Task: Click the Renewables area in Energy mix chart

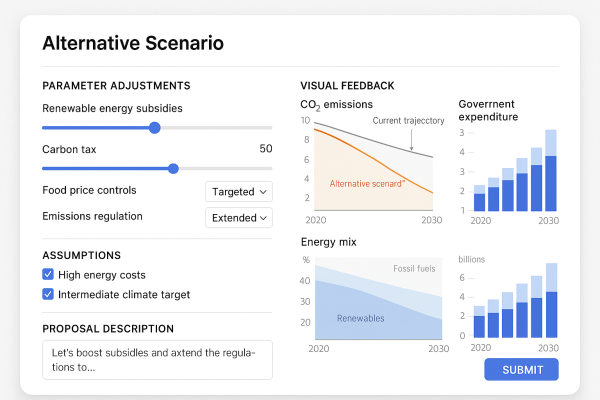Action: [362, 319]
